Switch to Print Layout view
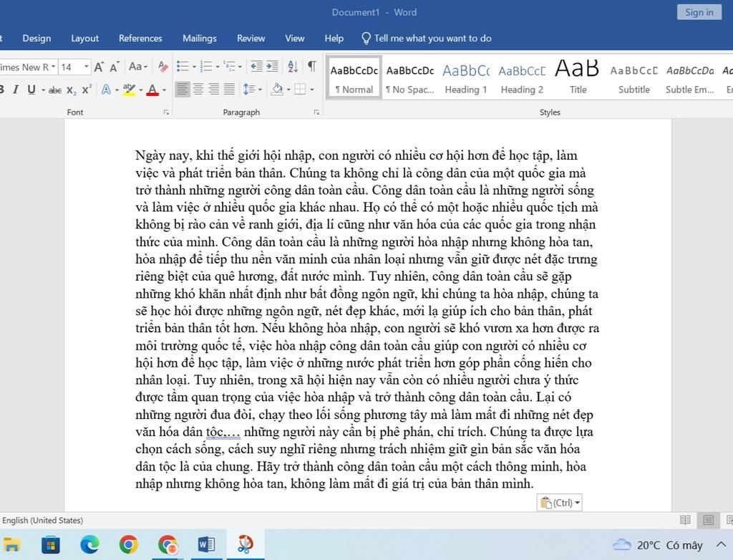This screenshot has height=560, width=733. tap(708, 520)
